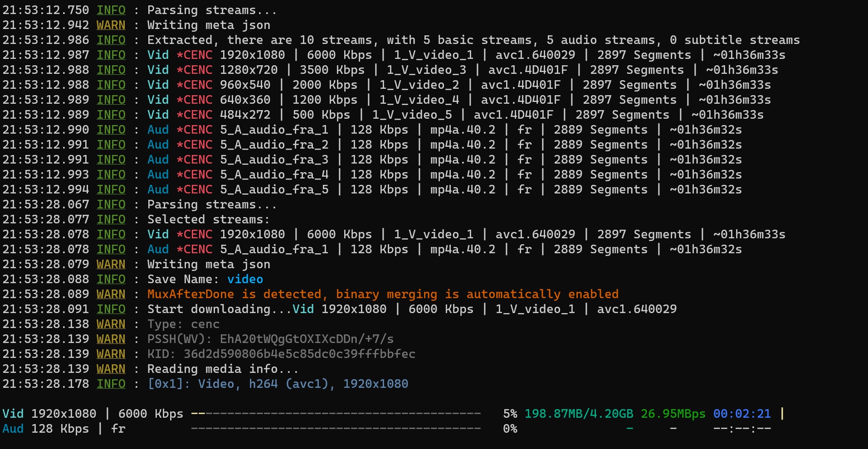Click the video download progress bar
The height and width of the screenshot is (449, 868).
(x=336, y=414)
